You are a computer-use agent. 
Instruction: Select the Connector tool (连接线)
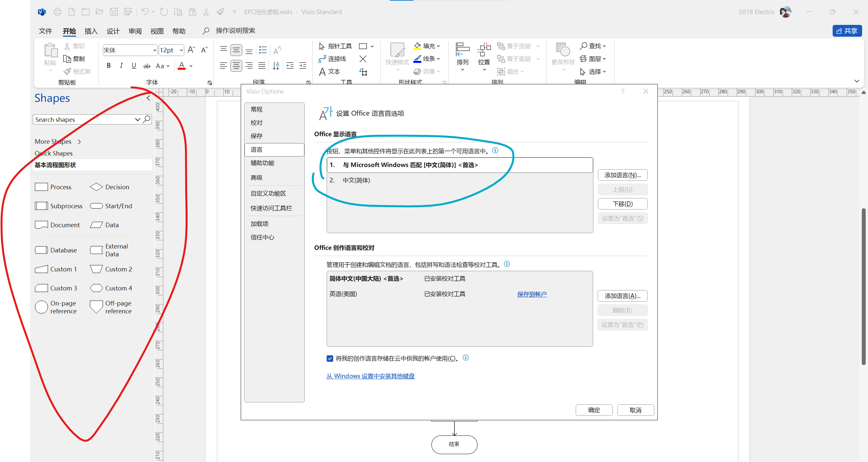(332, 59)
